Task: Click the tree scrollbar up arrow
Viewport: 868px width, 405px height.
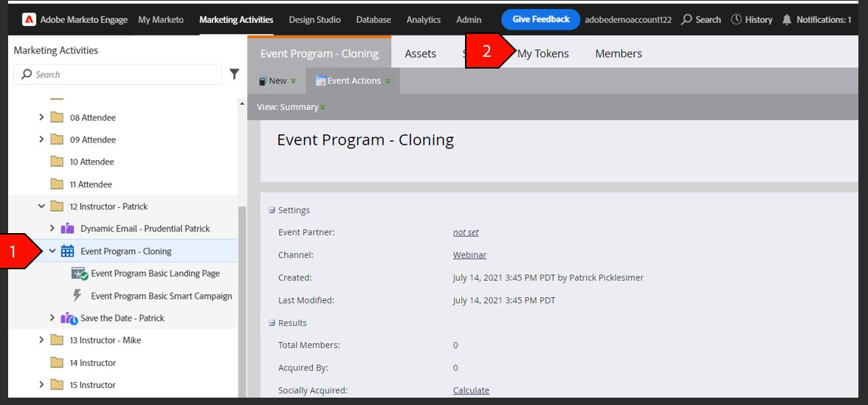Action: tap(242, 103)
